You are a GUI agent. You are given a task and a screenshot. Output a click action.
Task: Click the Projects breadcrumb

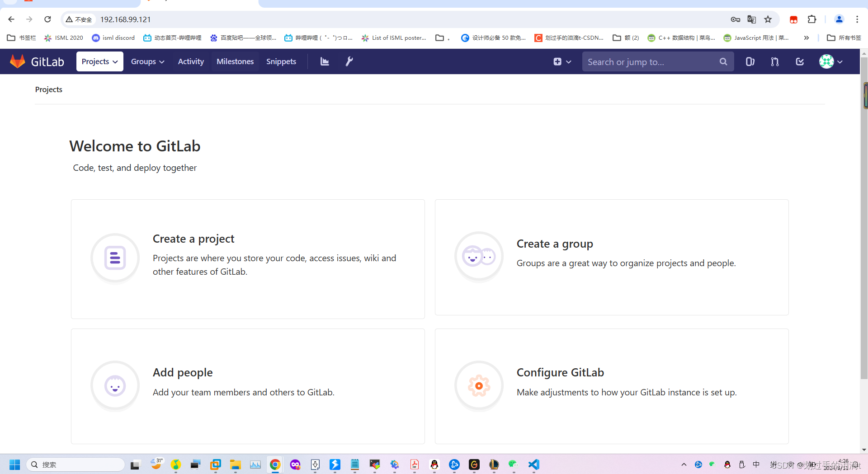[49, 89]
